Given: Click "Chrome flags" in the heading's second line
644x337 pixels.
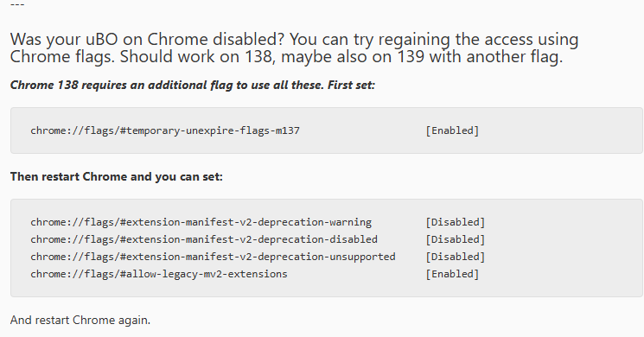Looking at the screenshot, I should point(62,57).
